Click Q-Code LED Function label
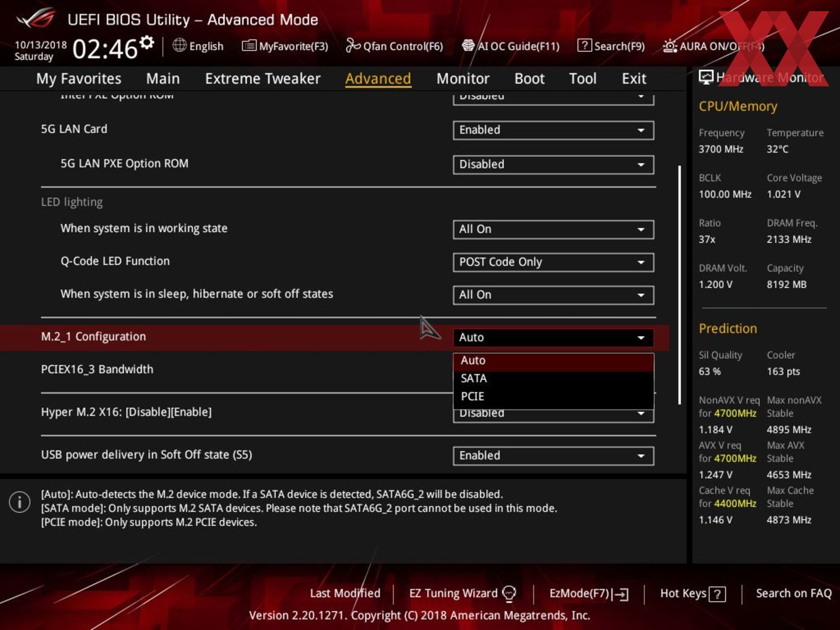 click(115, 261)
